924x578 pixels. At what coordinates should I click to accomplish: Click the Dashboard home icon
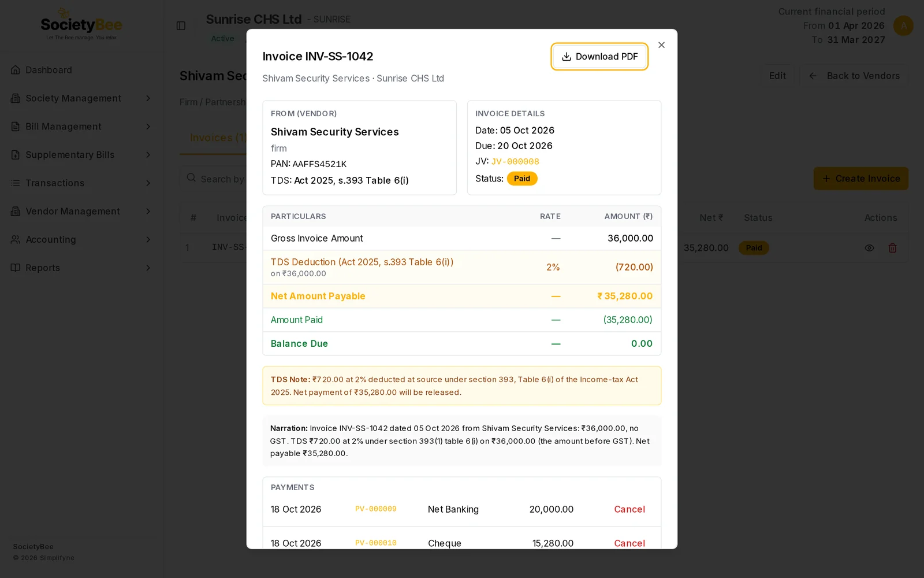(16, 70)
